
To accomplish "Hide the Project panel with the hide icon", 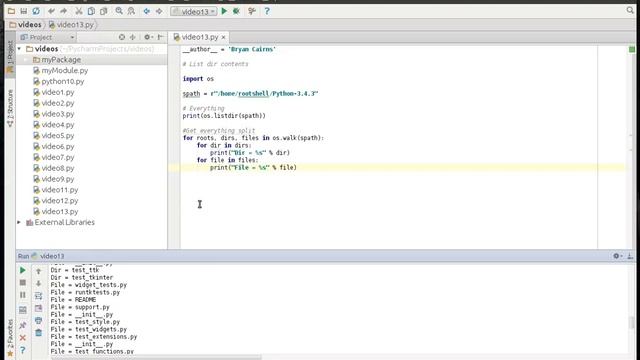I will pos(160,37).
